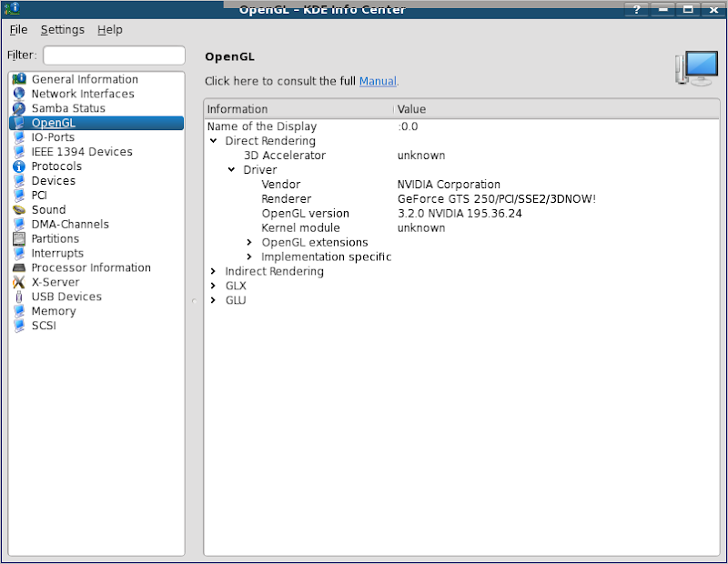This screenshot has height=564, width=728.
Task: Click the Filter text input field
Action: (114, 55)
